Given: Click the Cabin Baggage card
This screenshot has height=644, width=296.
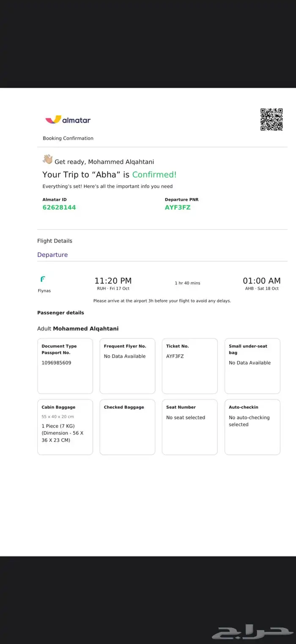Looking at the screenshot, I should click(x=65, y=427).
